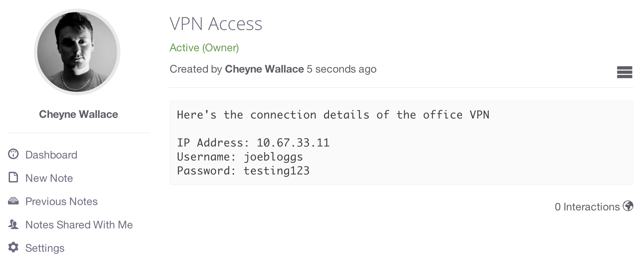Open the Settings text link

pos(45,248)
